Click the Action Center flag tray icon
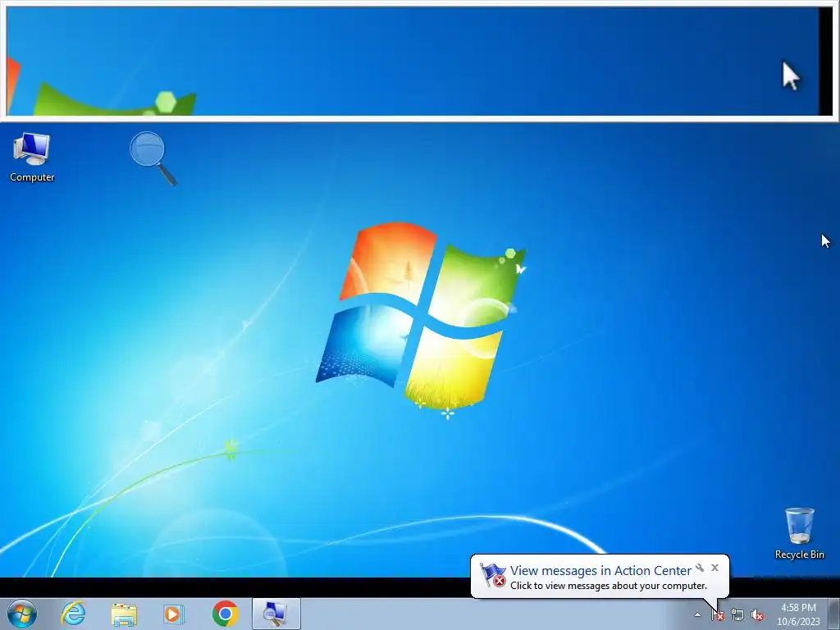840x630 pixels. pyautogui.click(x=718, y=615)
